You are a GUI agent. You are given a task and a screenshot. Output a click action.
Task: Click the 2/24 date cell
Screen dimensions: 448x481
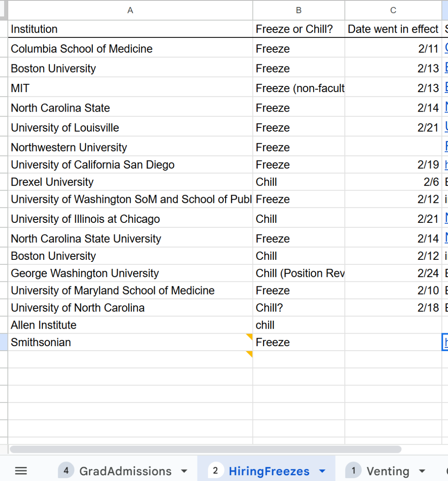tap(393, 273)
